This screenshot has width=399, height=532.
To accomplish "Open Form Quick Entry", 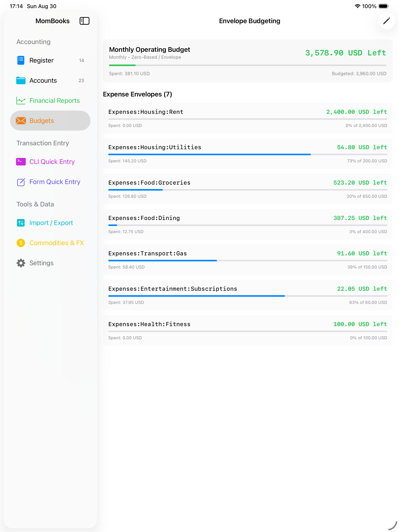I will click(x=50, y=182).
